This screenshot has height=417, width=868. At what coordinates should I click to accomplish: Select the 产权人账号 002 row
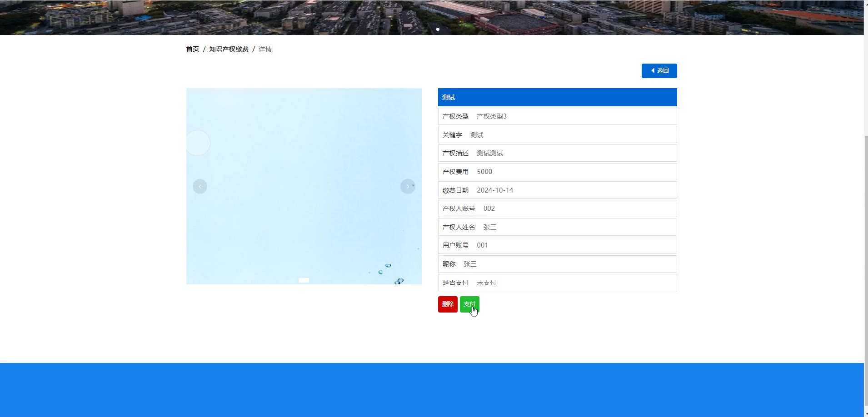click(x=557, y=208)
